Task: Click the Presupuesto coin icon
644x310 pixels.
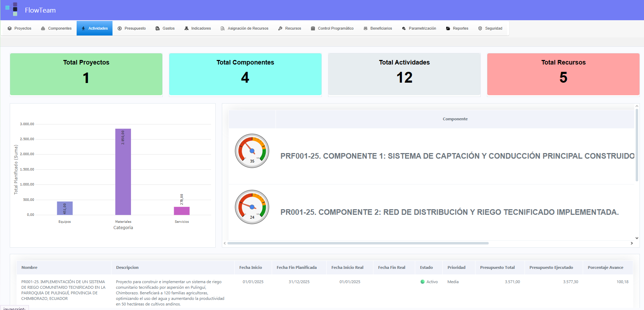Action: [120, 29]
